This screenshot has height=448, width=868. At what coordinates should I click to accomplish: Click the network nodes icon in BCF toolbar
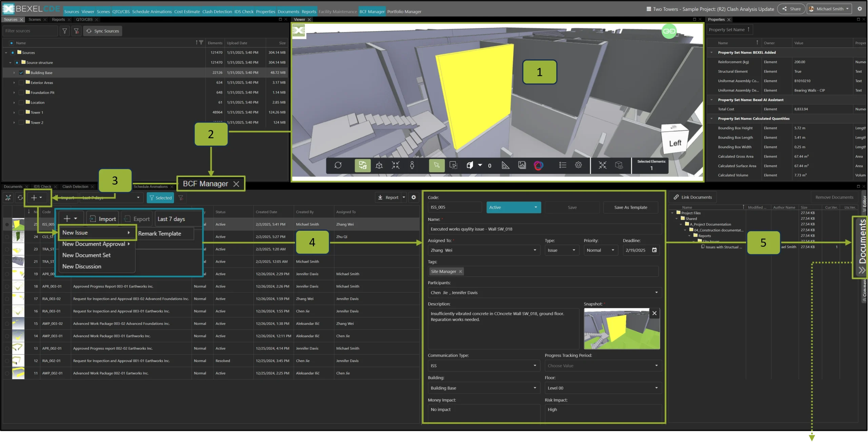point(8,198)
